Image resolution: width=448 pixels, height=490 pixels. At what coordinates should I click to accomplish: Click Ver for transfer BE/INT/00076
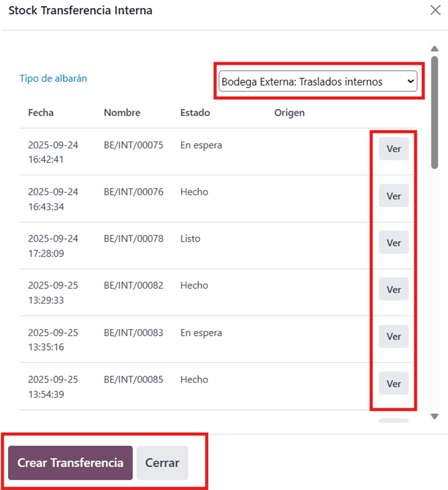click(x=394, y=196)
